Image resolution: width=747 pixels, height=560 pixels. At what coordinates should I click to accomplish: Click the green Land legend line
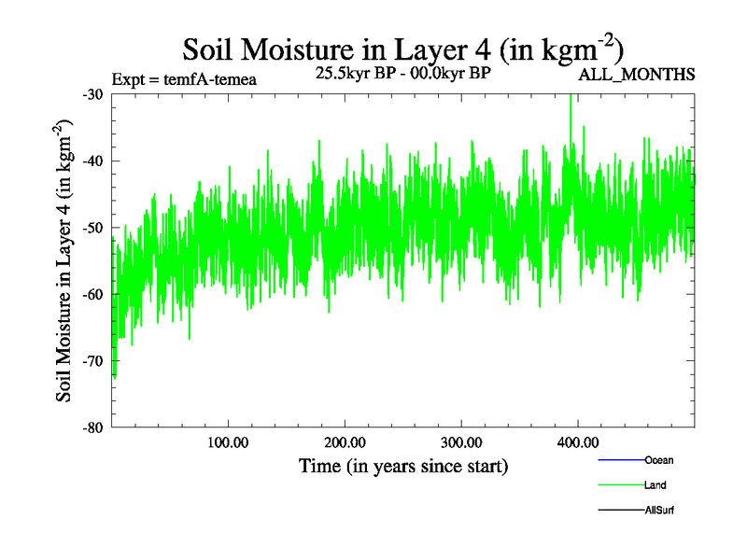point(620,485)
